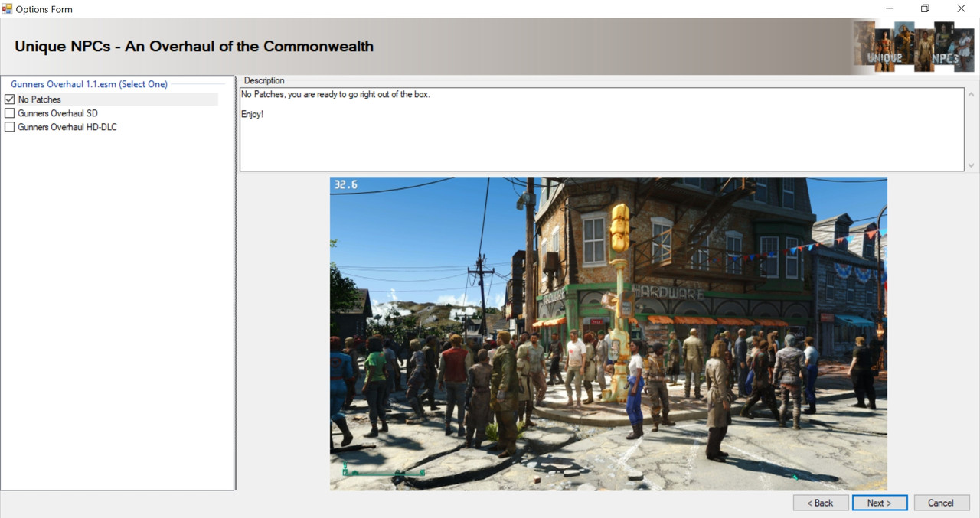Viewport: 980px width, 518px height.
Task: Restore down the Options Form window
Action: [925, 8]
